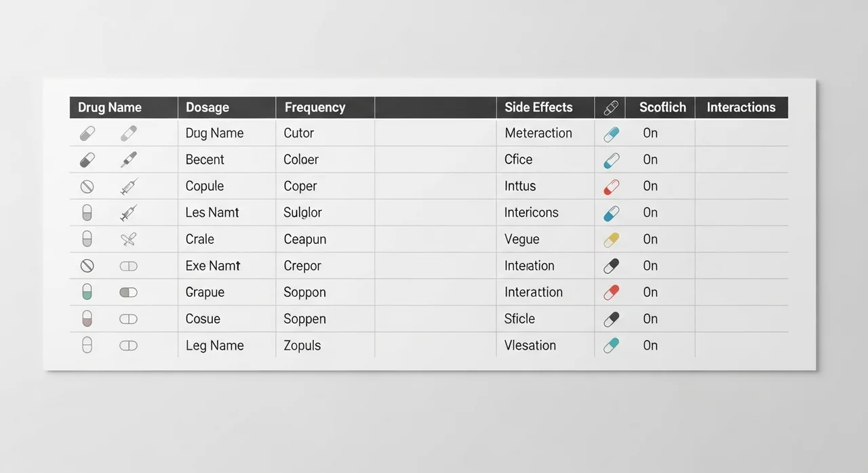868x473 pixels.
Task: Click the black capsule icon beside Sficle
Action: click(611, 319)
